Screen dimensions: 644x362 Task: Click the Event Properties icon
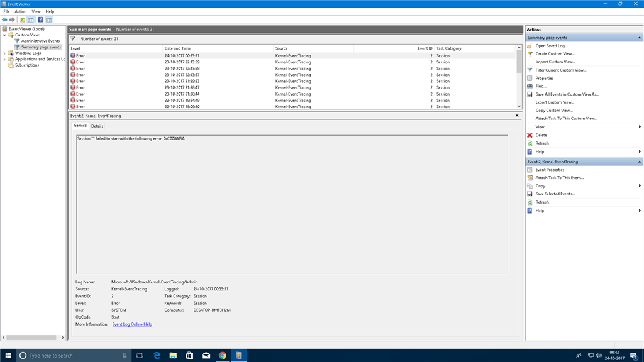coord(530,170)
